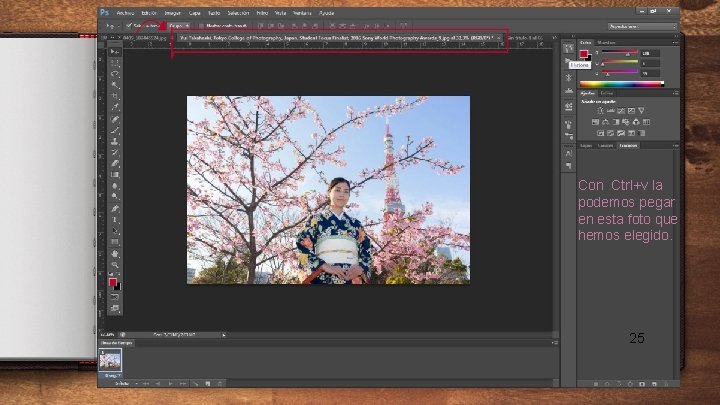Select the Hand tool
Image resolution: width=720 pixels, height=405 pixels.
[x=114, y=254]
